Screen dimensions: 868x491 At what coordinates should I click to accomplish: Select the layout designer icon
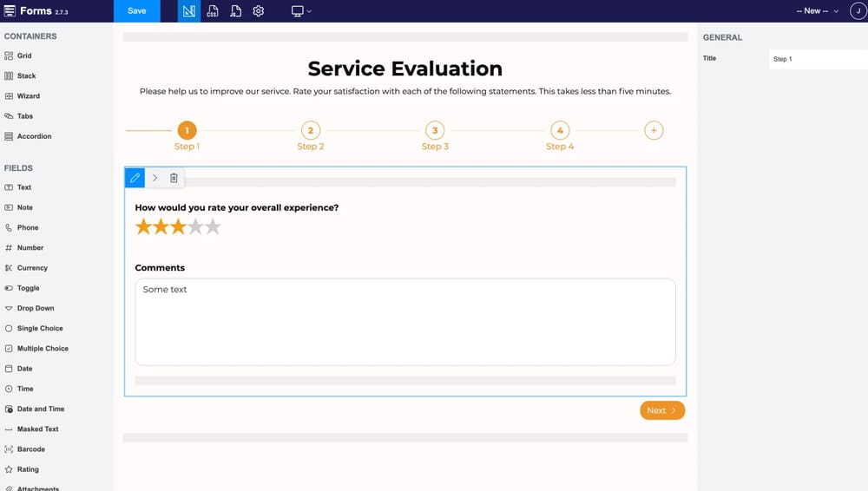tap(189, 11)
